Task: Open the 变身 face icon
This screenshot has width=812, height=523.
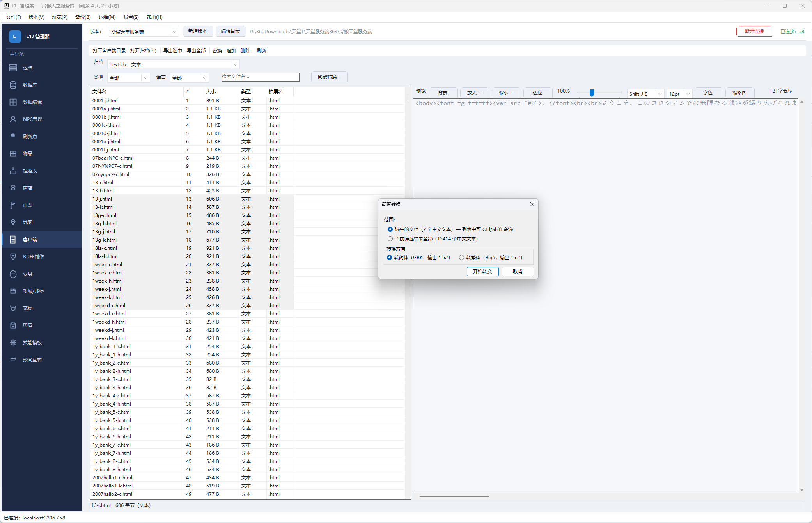Action: coord(13,274)
